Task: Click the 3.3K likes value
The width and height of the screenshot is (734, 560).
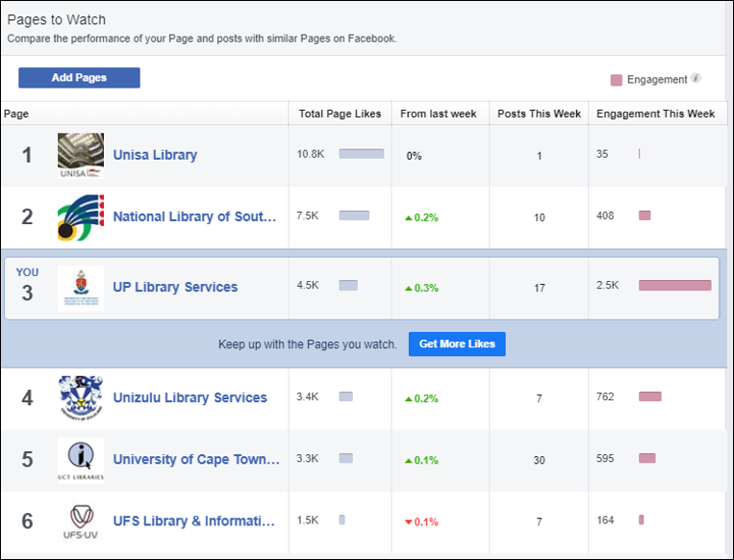Action: click(307, 458)
